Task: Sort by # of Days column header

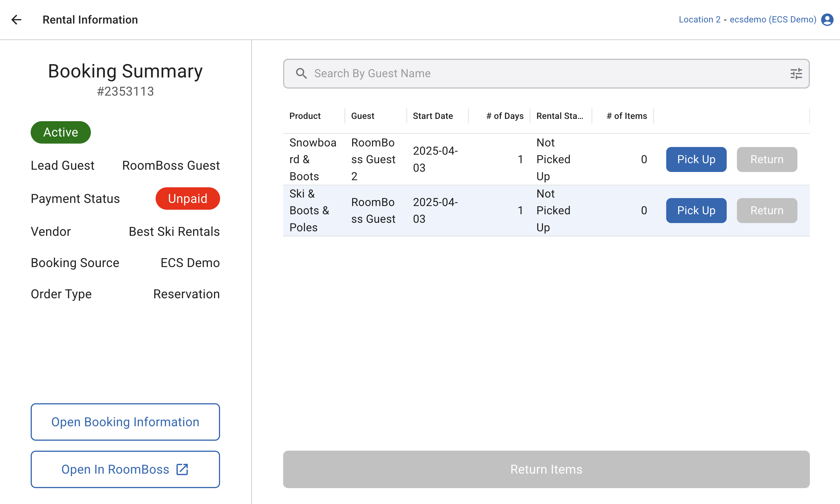Action: 505,116
